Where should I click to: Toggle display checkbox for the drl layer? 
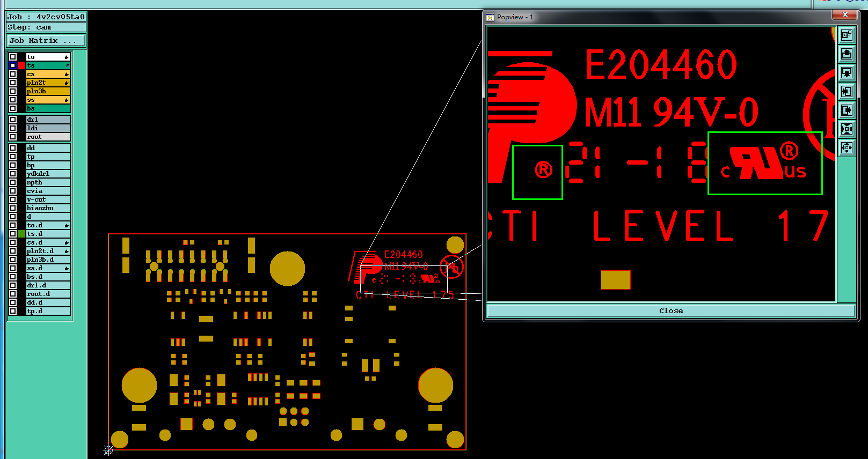click(x=13, y=120)
